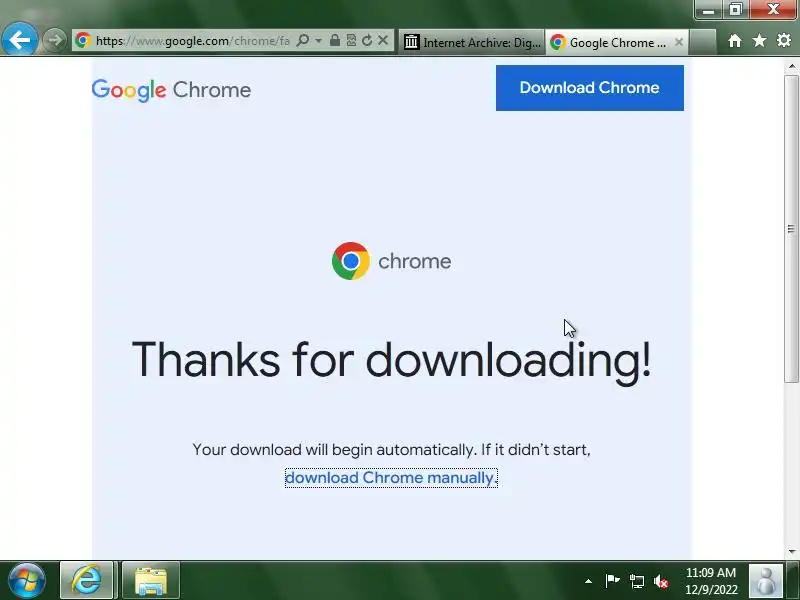Open the Tools gear menu
Viewport: 800px width, 600px height.
(784, 40)
